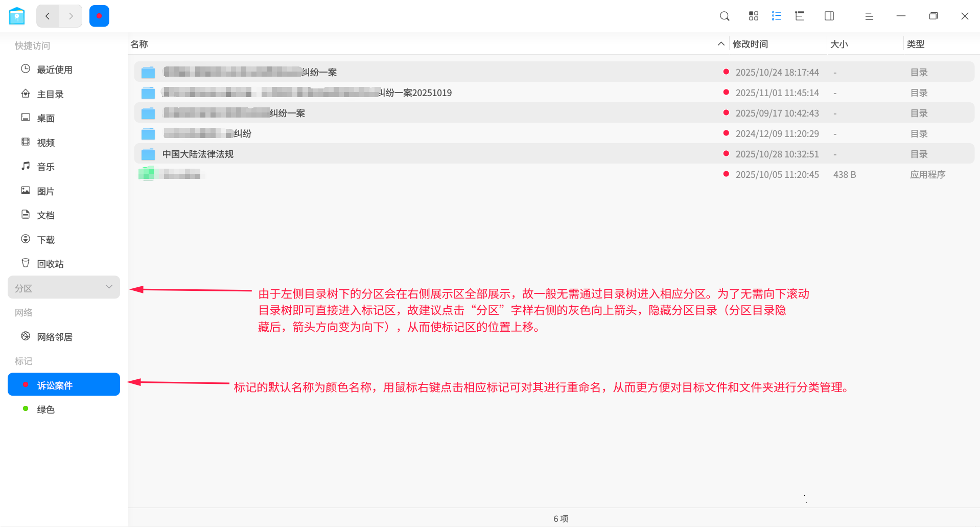Select folder ending 纠纷一案20251019
980x527 pixels.
coord(554,93)
